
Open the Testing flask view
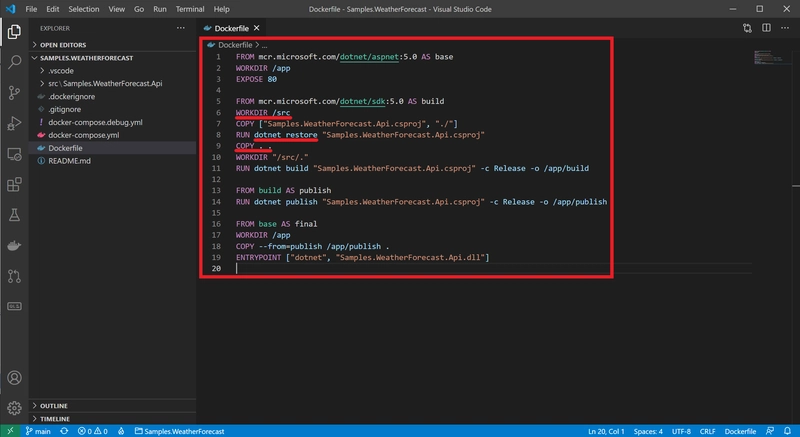click(x=14, y=215)
